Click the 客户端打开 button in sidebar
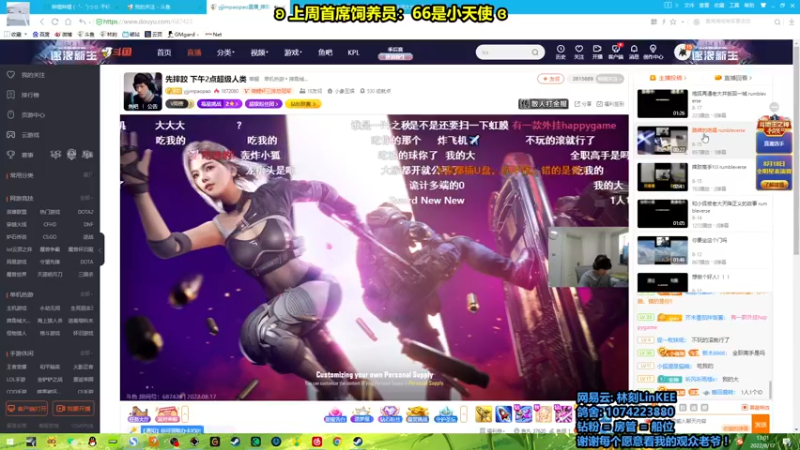The width and height of the screenshot is (800, 450). 27,409
